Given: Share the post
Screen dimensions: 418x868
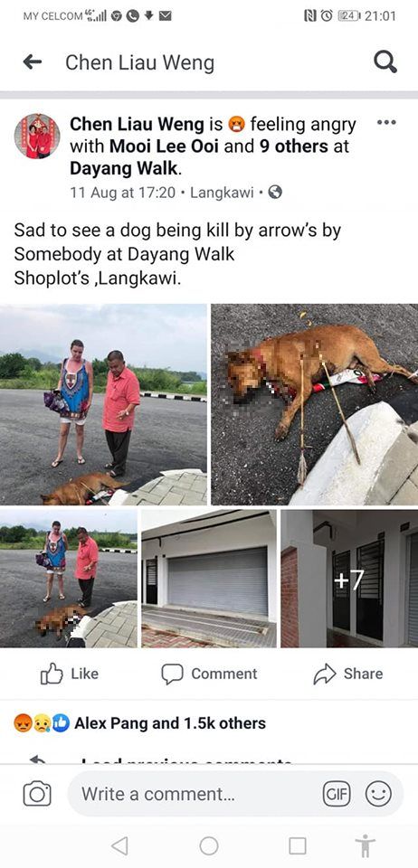Looking at the screenshot, I should (348, 674).
